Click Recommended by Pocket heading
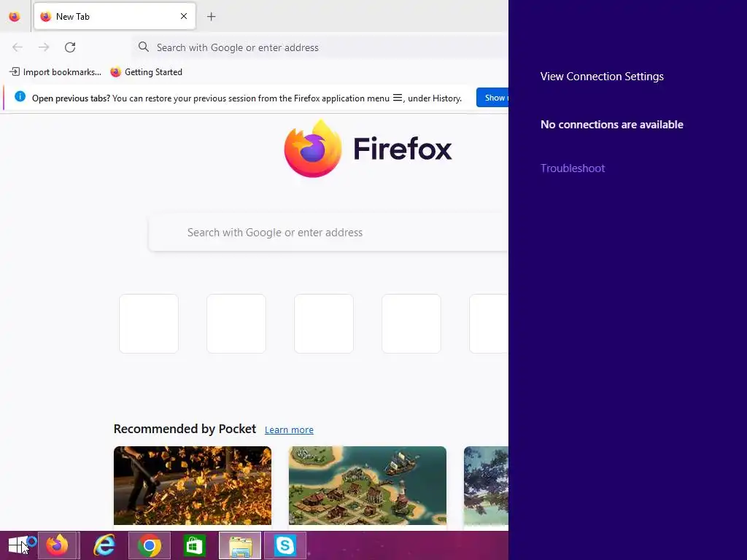 point(185,429)
